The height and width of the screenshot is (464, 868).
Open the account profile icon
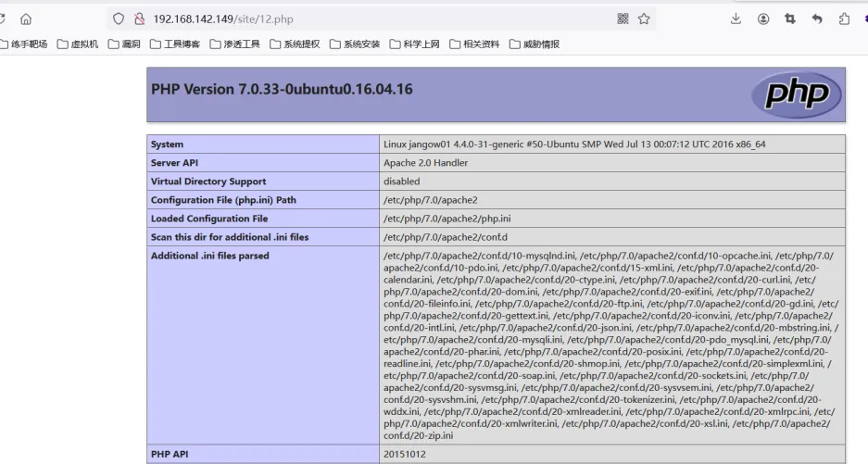point(763,19)
